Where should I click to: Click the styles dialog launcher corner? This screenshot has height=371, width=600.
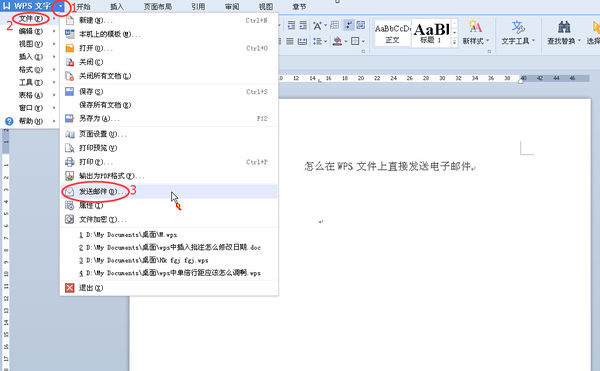coord(489,51)
